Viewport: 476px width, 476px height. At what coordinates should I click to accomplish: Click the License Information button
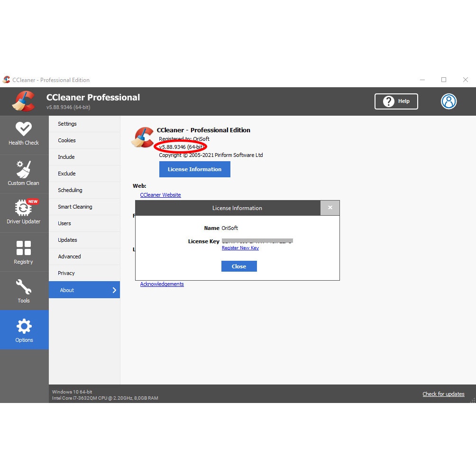pyautogui.click(x=194, y=169)
